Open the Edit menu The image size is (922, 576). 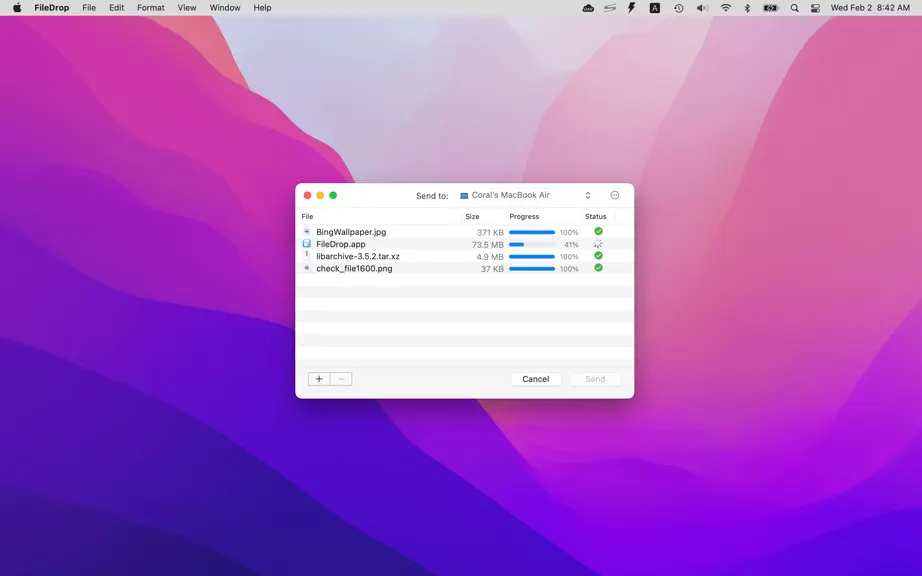(116, 8)
